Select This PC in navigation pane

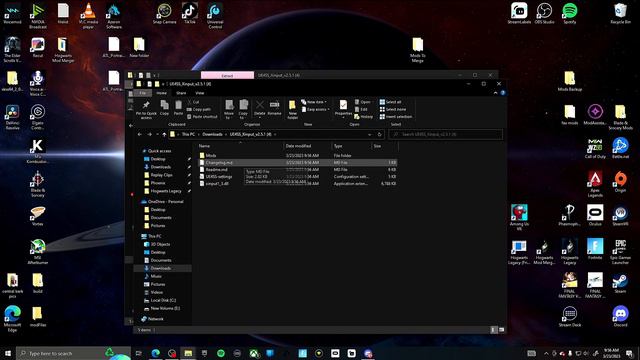click(155, 236)
